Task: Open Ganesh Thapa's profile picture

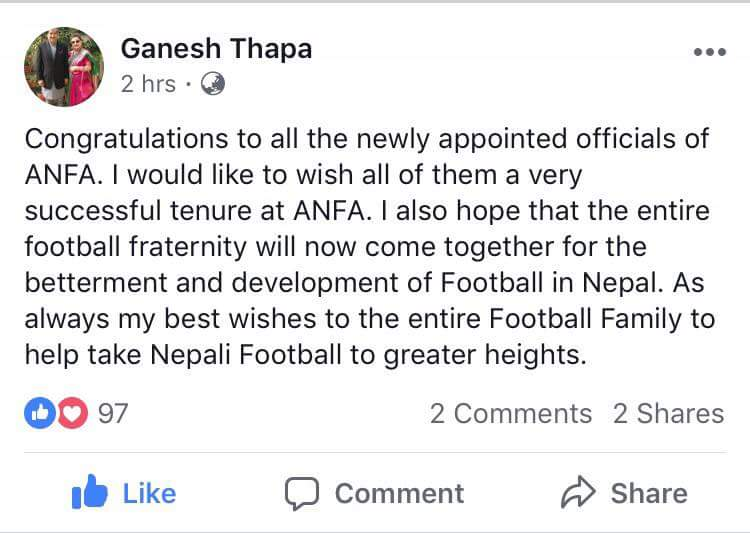Action: coord(63,66)
